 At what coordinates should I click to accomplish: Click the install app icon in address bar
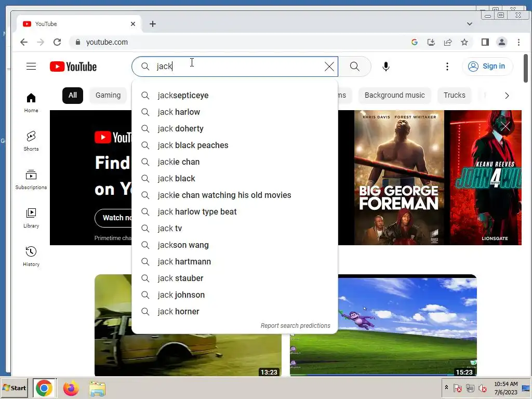point(431,42)
